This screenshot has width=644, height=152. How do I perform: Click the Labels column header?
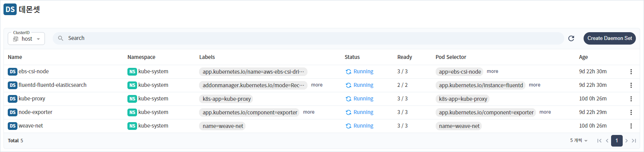click(x=207, y=57)
